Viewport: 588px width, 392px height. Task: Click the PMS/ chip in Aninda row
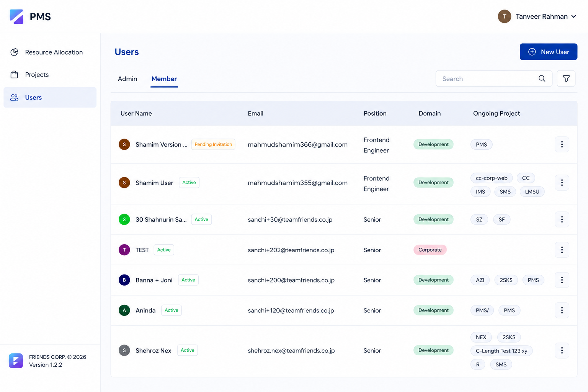[x=482, y=310]
